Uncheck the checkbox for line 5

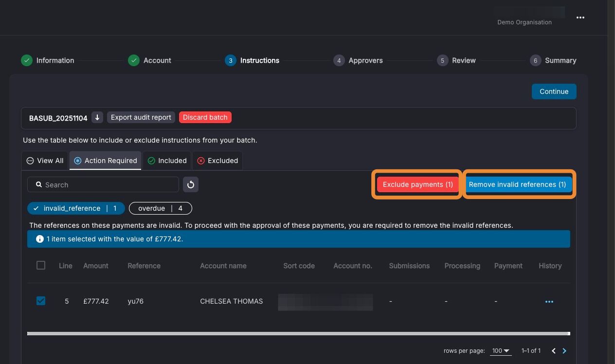click(x=41, y=301)
